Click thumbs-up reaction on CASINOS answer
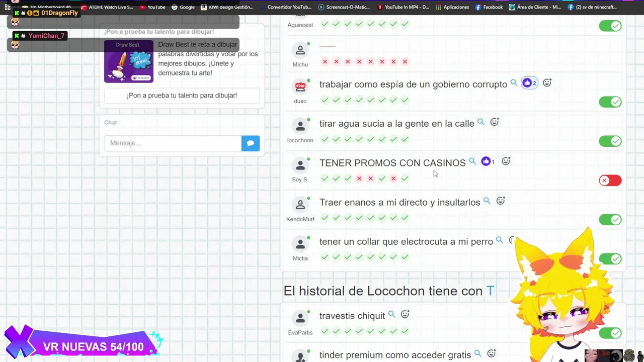This screenshot has height=362, width=644. (488, 161)
